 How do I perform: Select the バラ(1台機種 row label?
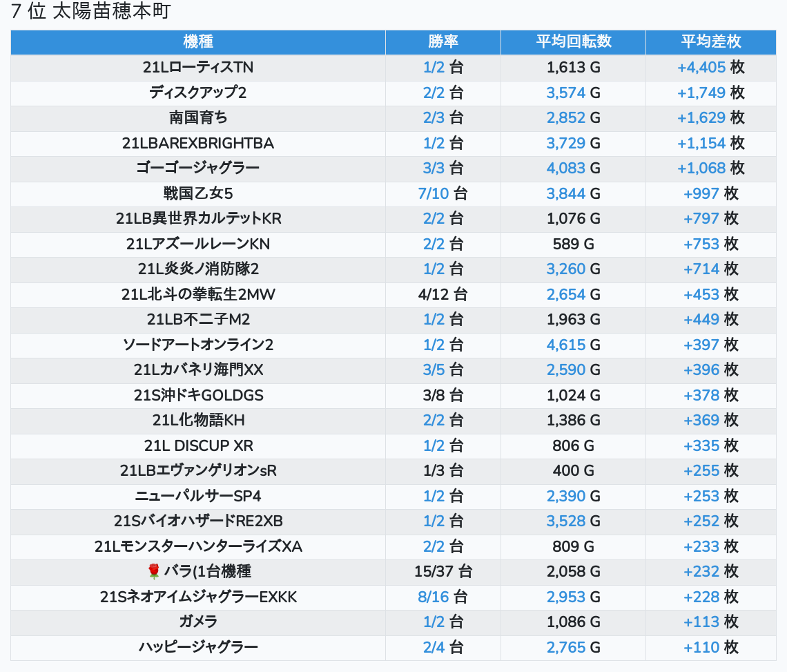207,572
